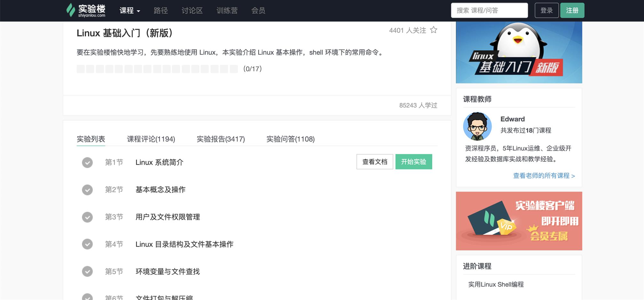This screenshot has width=644, height=300.
Task: Click the first course progress block
Action: click(81, 69)
